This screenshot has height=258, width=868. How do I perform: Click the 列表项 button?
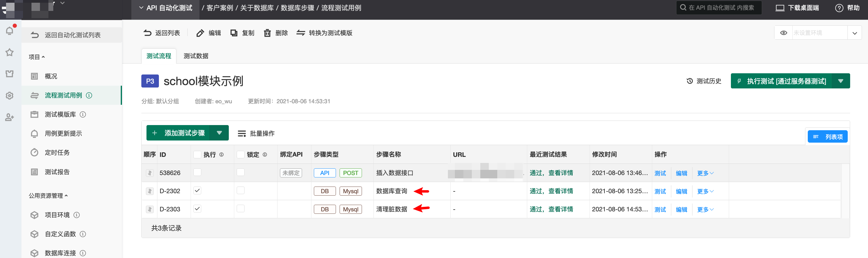click(827, 137)
